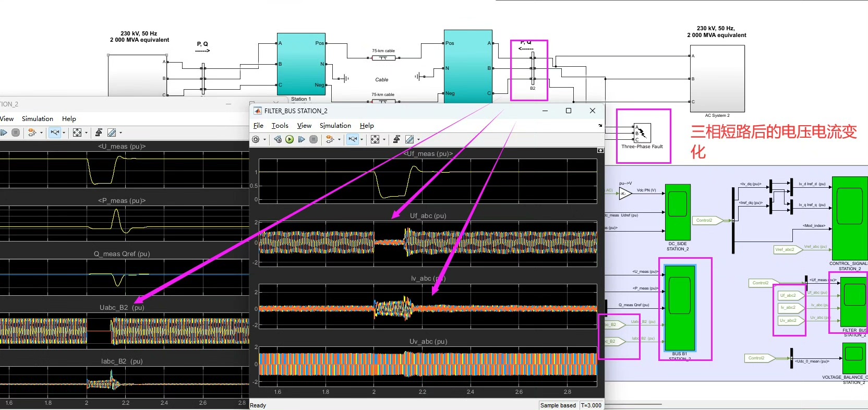This screenshot has width=868, height=410.
Task: Click Stop button in FILTER_BUS scope toolbar
Action: [x=314, y=139]
